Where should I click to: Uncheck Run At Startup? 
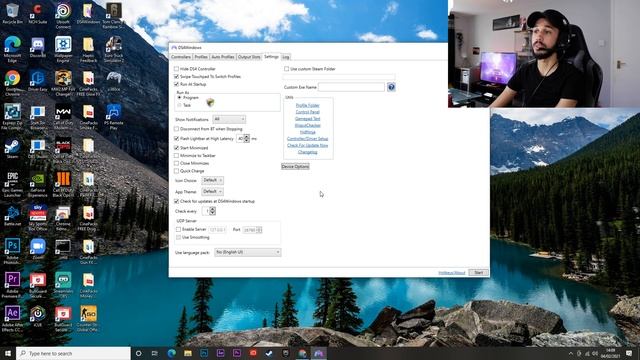point(176,84)
